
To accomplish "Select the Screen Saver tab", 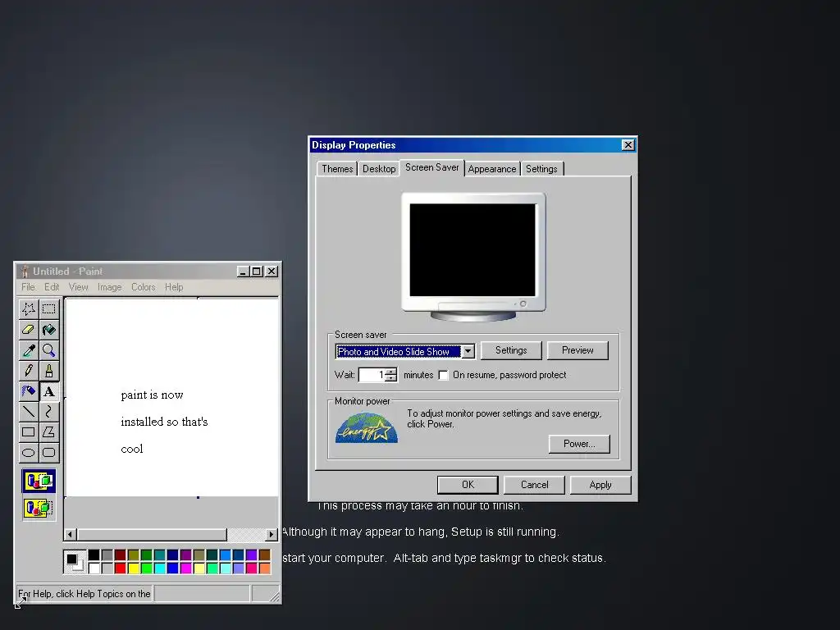I will click(431, 167).
